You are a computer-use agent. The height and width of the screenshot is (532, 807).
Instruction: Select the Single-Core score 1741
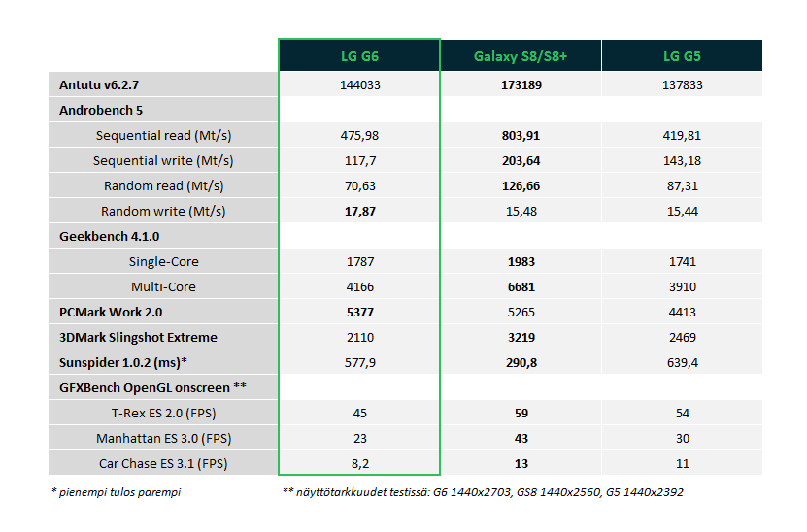682,261
